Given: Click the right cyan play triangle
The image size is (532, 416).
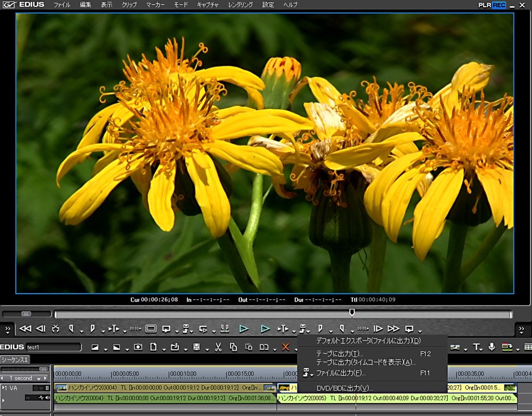Looking at the screenshot, I should click(x=265, y=329).
